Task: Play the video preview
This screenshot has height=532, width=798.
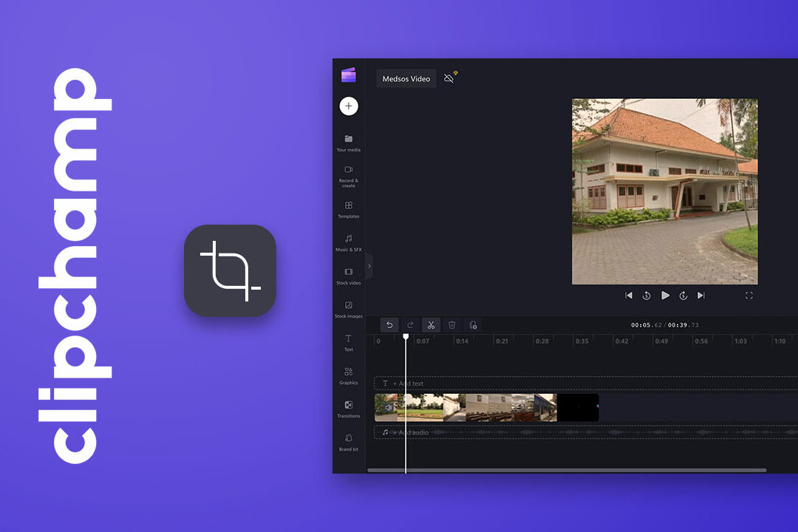Action: 666,295
